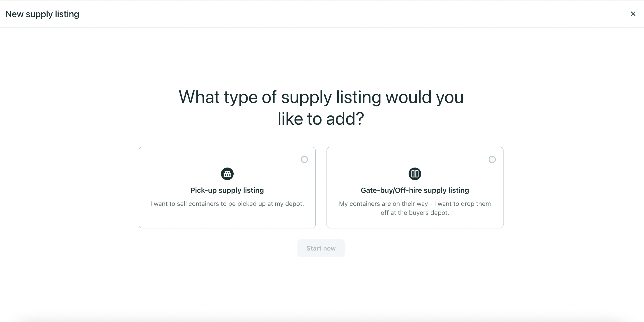Click the "off at the buyers depot." text line
Screen dimensions: 644x322
tap(415, 213)
